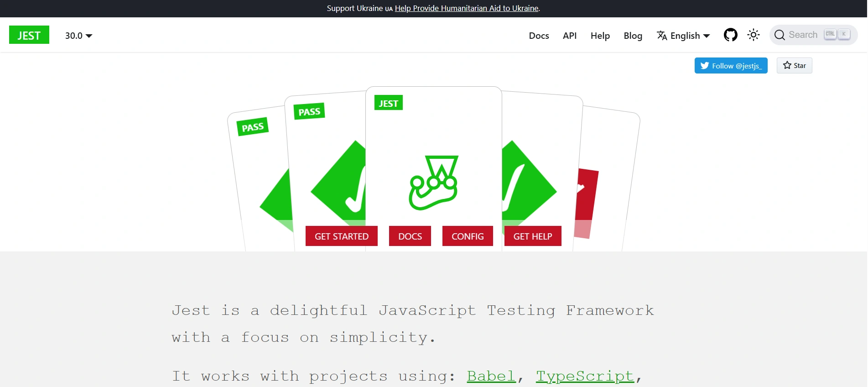Click the Jest jester-shoe logo on center card
This screenshot has height=387, width=868.
(x=434, y=183)
